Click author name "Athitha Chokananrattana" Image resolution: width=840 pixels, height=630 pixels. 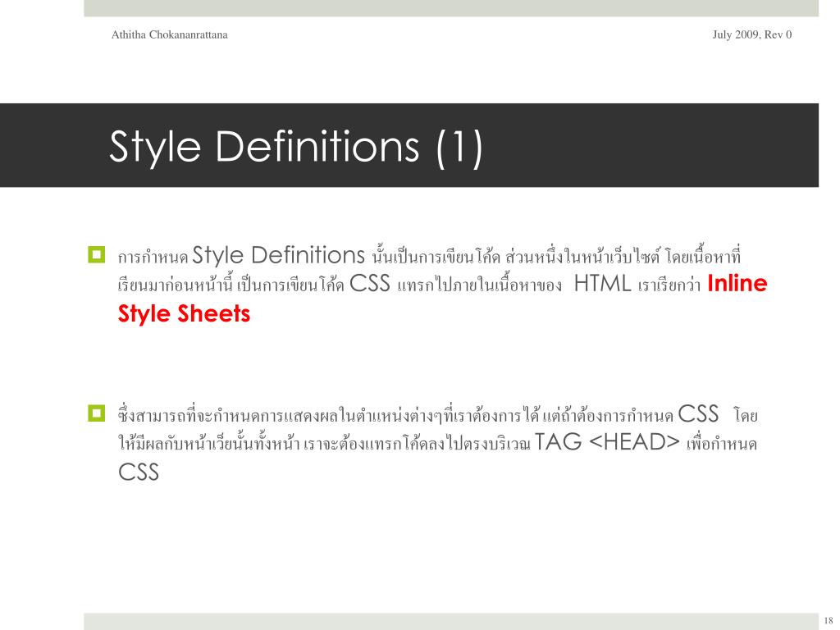tap(169, 34)
